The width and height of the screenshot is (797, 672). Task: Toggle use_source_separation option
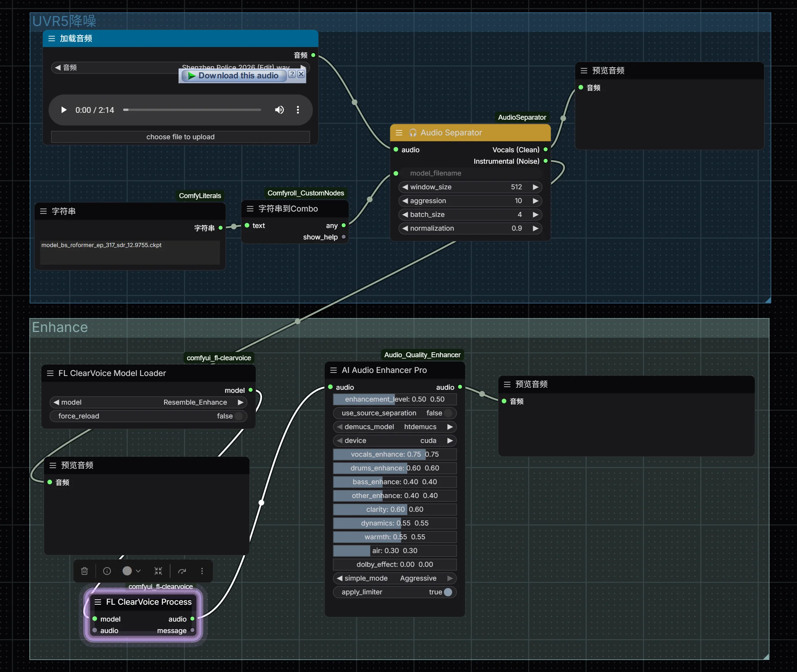448,413
